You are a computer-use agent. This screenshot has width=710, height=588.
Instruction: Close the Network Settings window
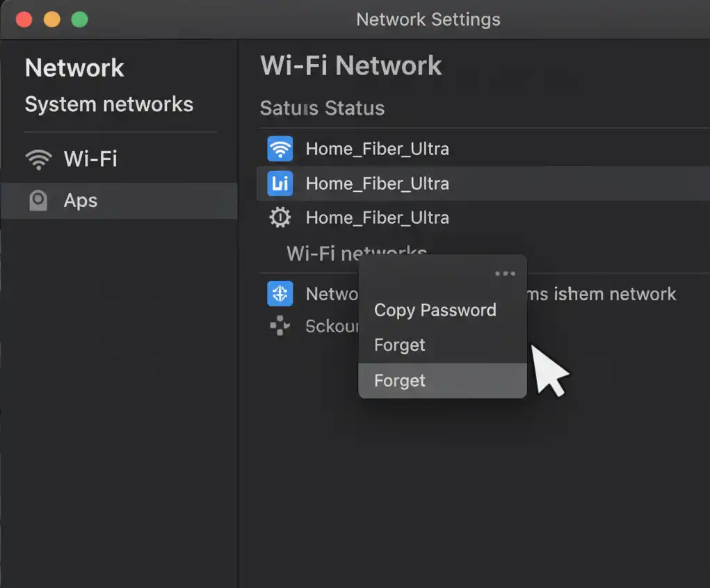click(x=24, y=19)
